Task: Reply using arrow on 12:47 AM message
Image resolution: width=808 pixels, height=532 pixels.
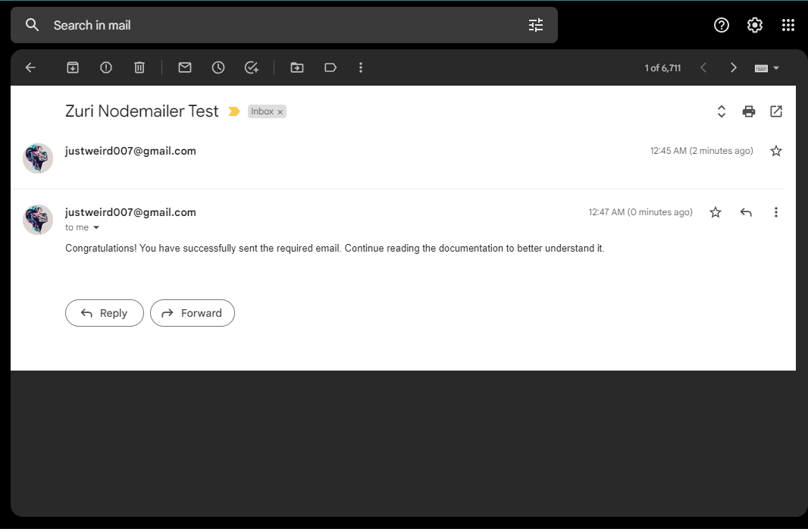Action: pos(746,212)
